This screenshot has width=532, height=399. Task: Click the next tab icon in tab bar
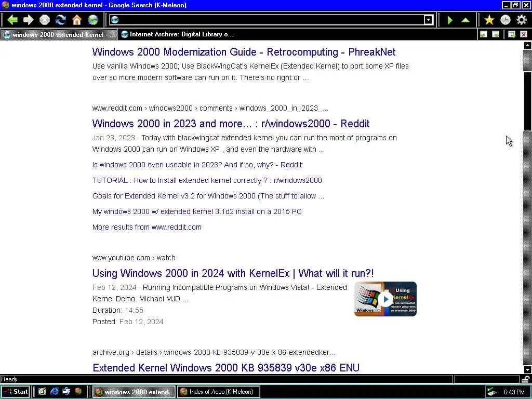(496, 34)
